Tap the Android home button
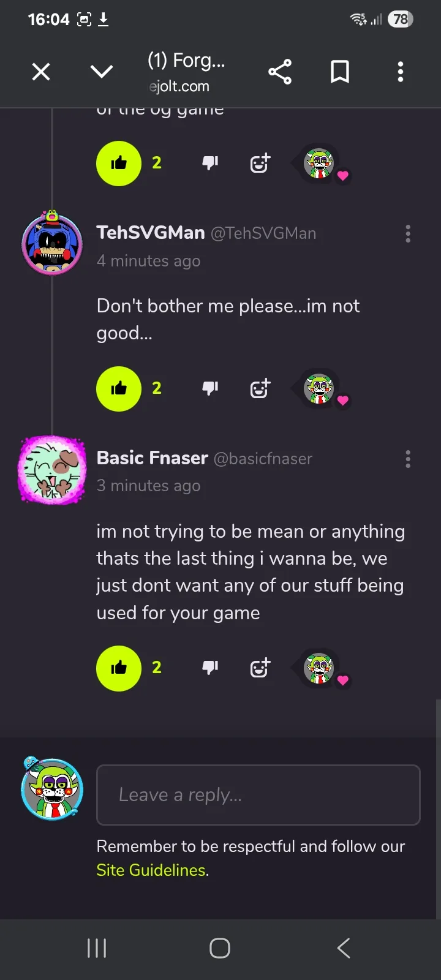 click(220, 948)
